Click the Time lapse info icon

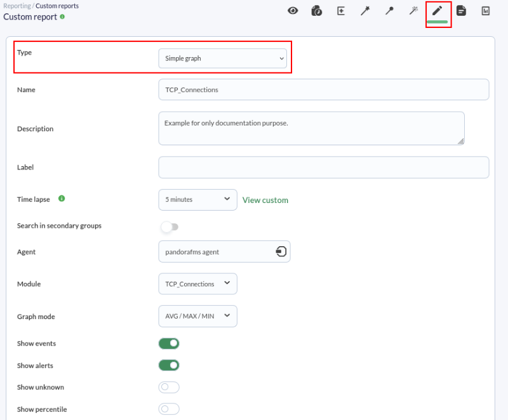pos(62,199)
